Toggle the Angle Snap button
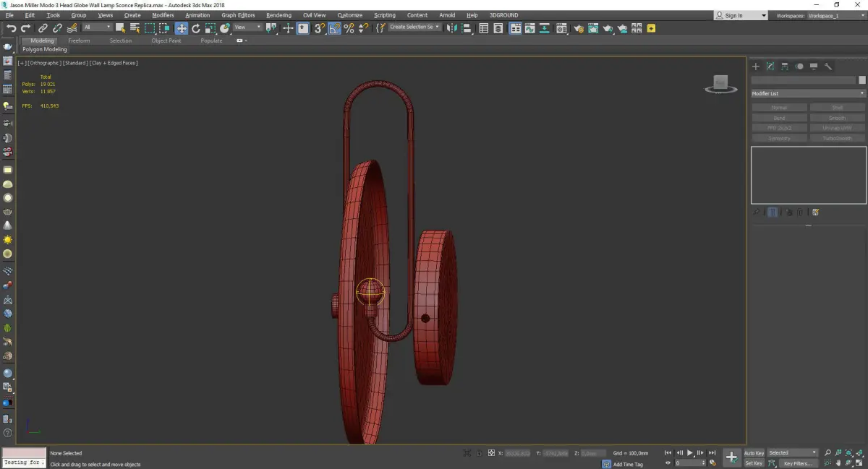The width and height of the screenshot is (868, 469). [x=334, y=28]
